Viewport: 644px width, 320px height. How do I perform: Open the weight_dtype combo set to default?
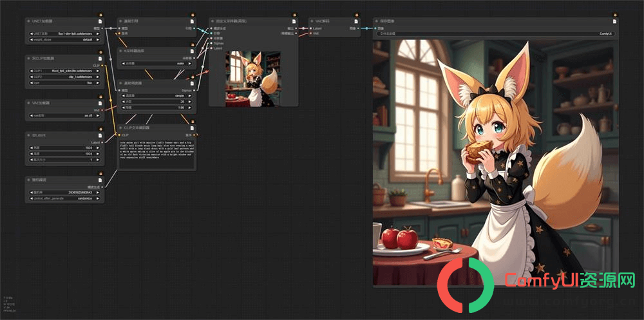[x=64, y=40]
